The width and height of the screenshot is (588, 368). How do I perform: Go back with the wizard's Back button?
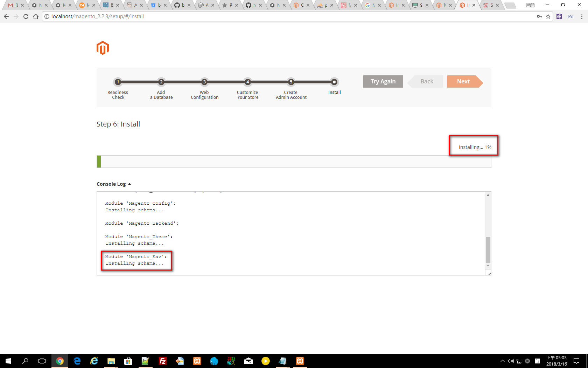coord(426,81)
